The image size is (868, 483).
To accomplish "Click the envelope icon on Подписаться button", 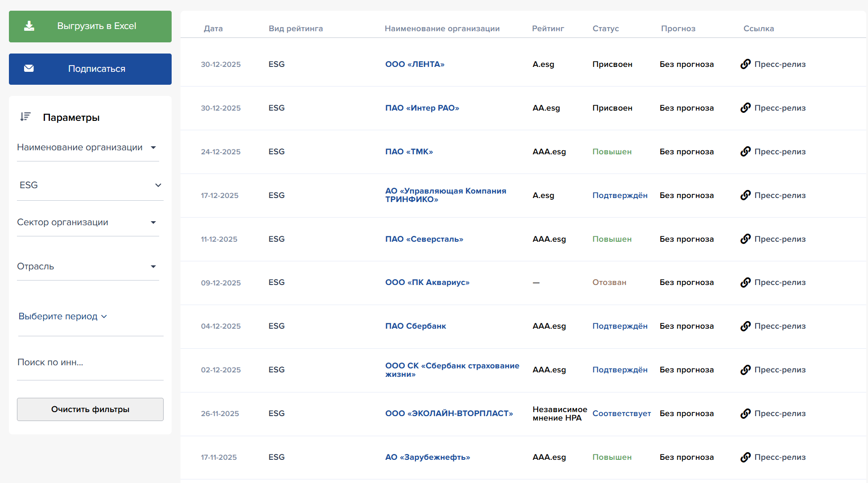I will click(x=29, y=69).
